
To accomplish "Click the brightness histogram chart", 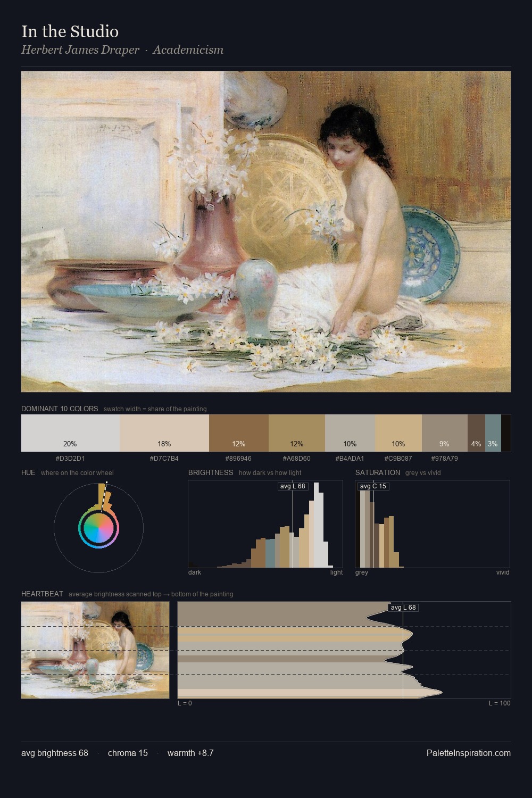I will [265, 524].
